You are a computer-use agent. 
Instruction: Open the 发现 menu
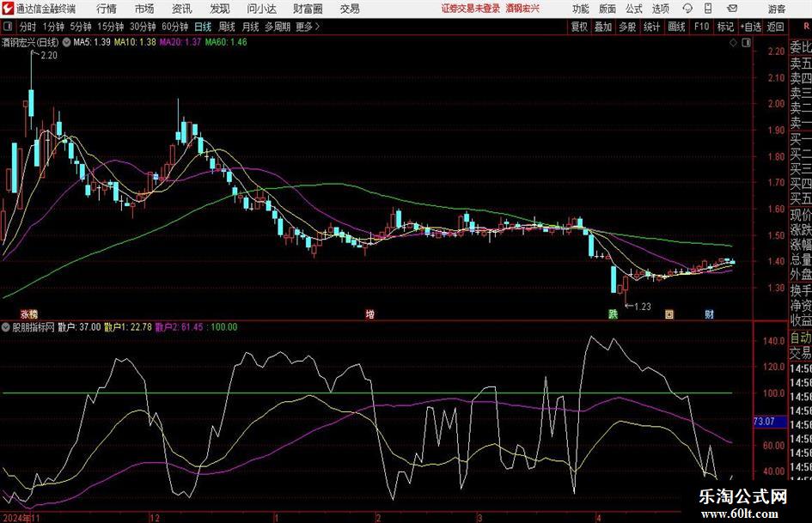coord(220,9)
